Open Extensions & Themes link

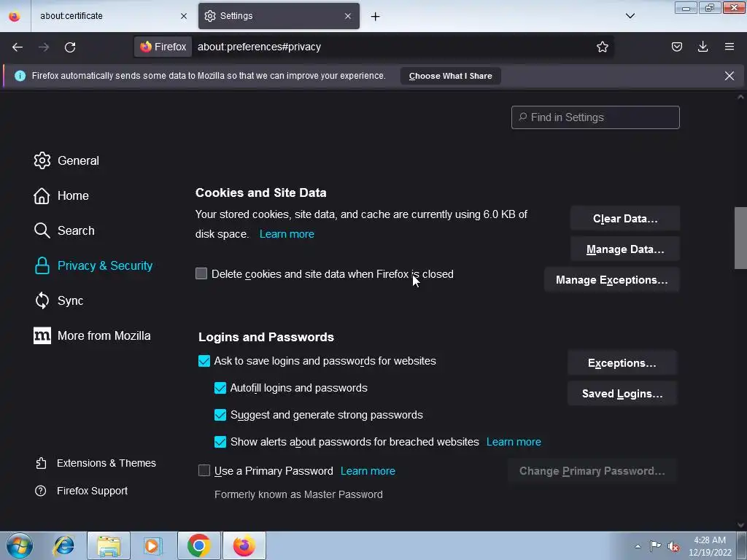[x=96, y=463]
